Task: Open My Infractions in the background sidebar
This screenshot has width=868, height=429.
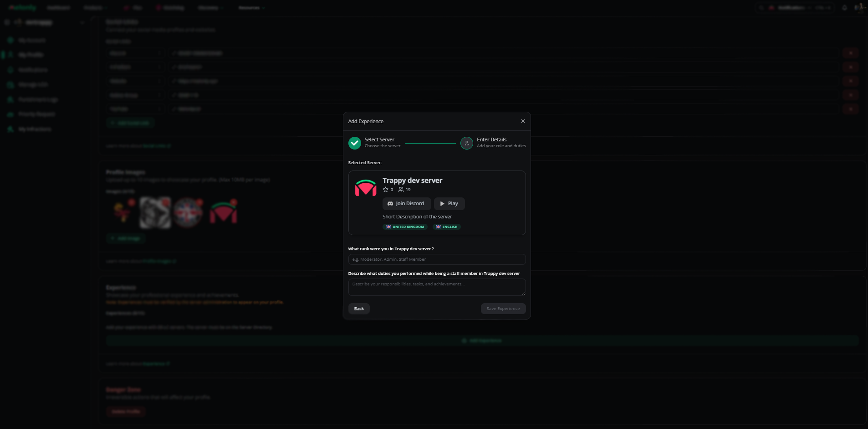Action: pyautogui.click(x=35, y=129)
